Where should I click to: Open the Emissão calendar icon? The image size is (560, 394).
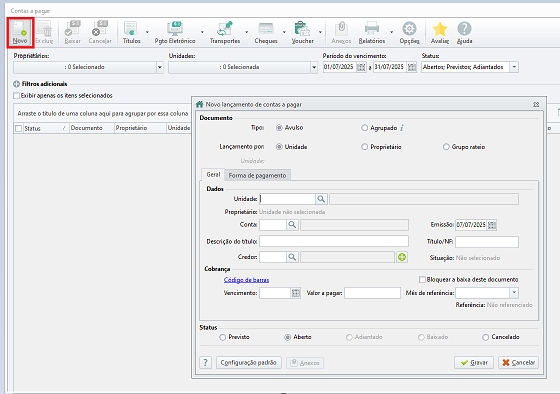(x=492, y=225)
